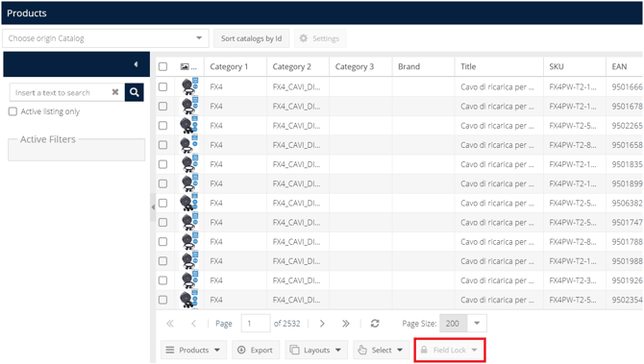This screenshot has width=644, height=364.
Task: Check the row with EAN 9501788
Action: pos(163,241)
